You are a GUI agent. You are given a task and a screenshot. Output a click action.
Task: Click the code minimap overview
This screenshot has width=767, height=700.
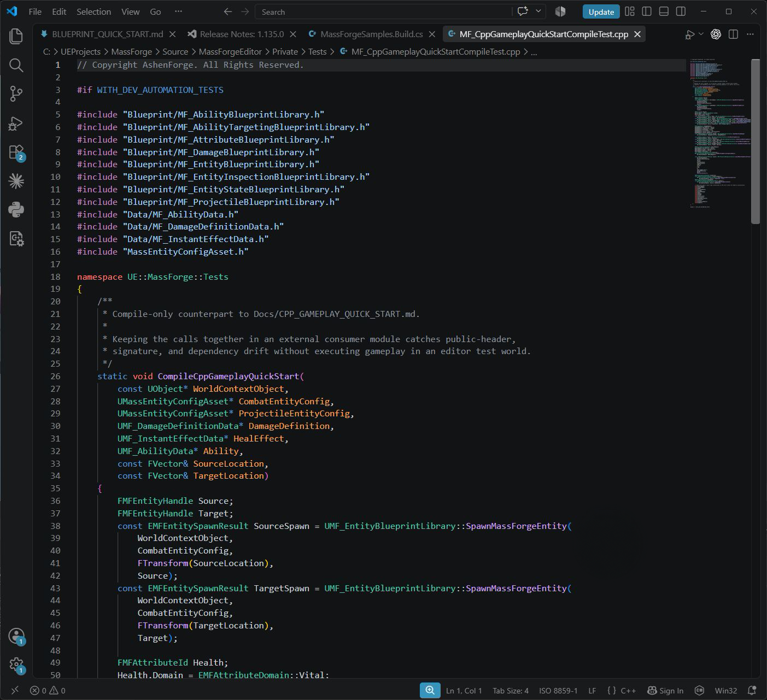click(x=719, y=134)
